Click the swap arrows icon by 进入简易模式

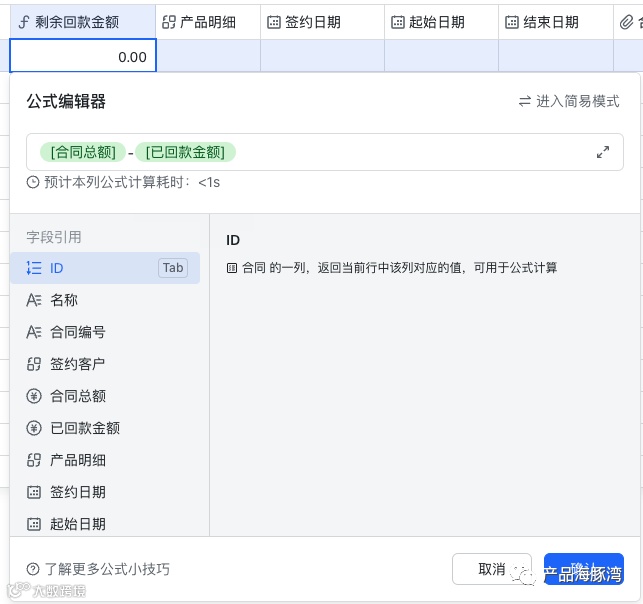tap(525, 101)
